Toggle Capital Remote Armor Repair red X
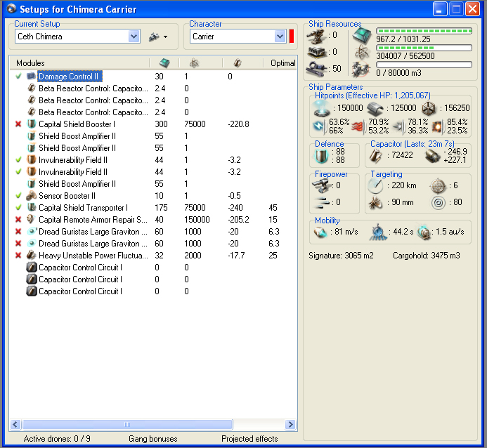This screenshot has height=448, width=487. 18,219
